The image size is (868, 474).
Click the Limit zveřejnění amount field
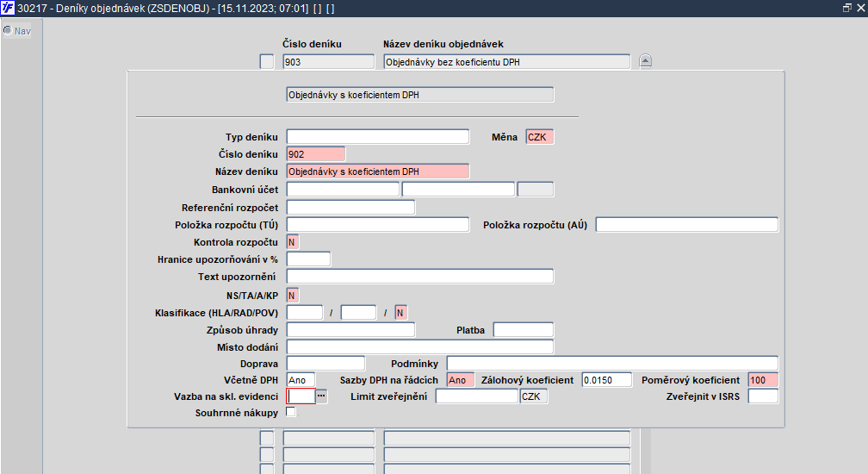click(477, 396)
